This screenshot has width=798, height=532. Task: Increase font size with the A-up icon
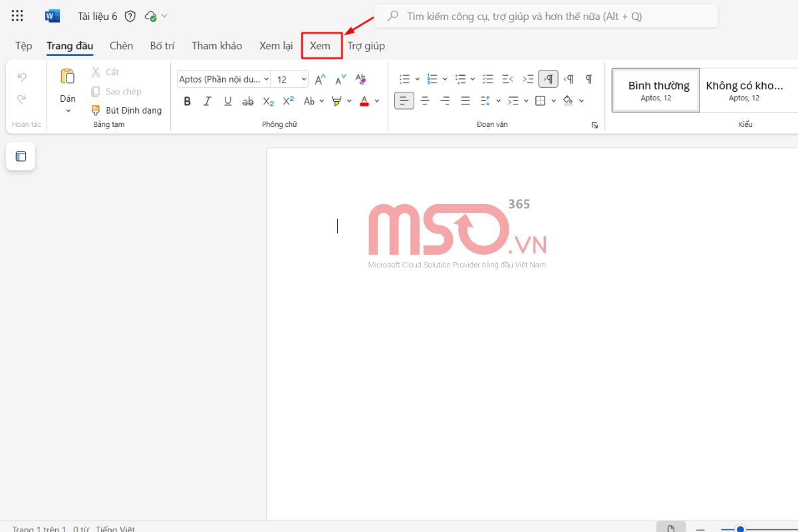click(320, 79)
